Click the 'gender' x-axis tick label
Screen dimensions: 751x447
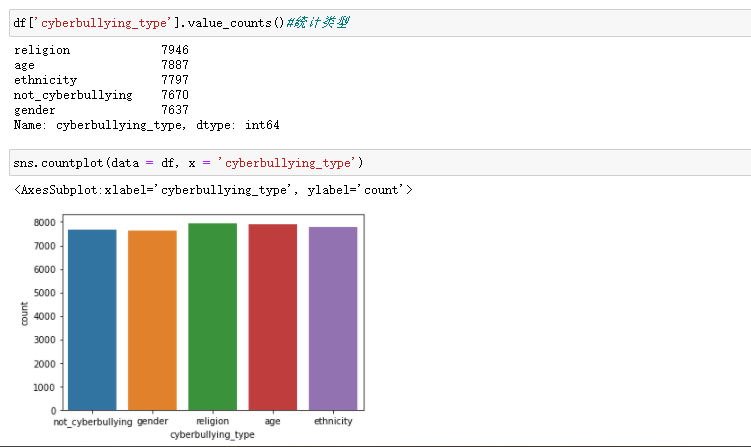[152, 421]
